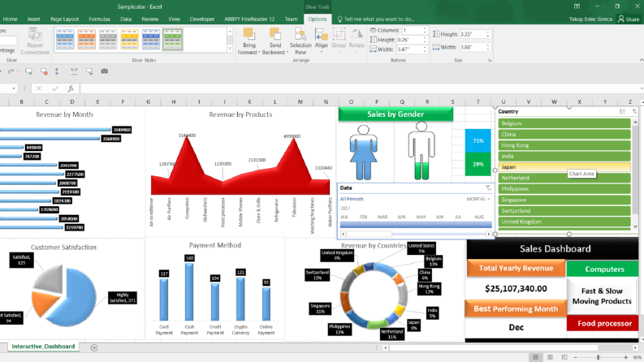This screenshot has width=644, height=362.
Task: Switch to the Formulas tab
Action: (99, 19)
